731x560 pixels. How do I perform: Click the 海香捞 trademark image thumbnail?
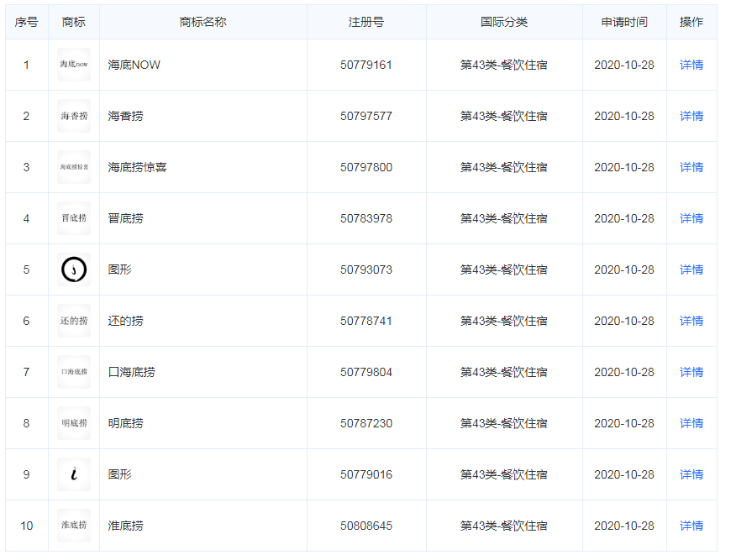tap(74, 115)
